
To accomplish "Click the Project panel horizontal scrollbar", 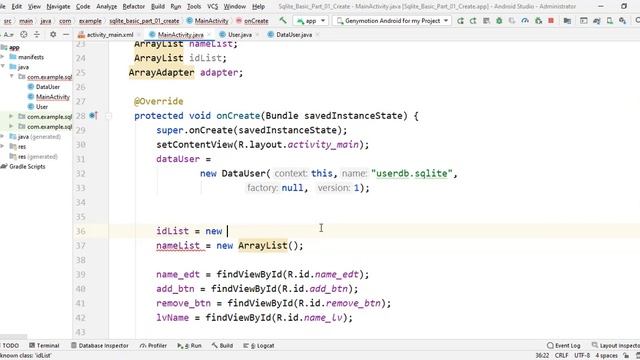I will point(13,337).
